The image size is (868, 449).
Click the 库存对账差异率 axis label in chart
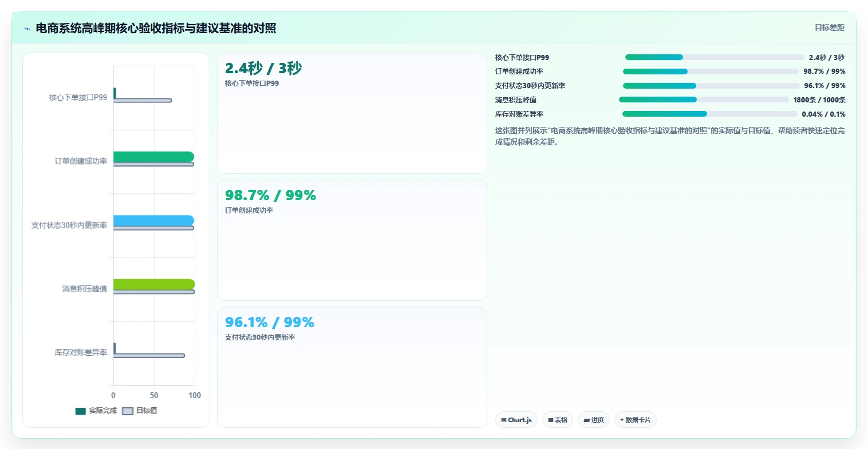coord(81,352)
